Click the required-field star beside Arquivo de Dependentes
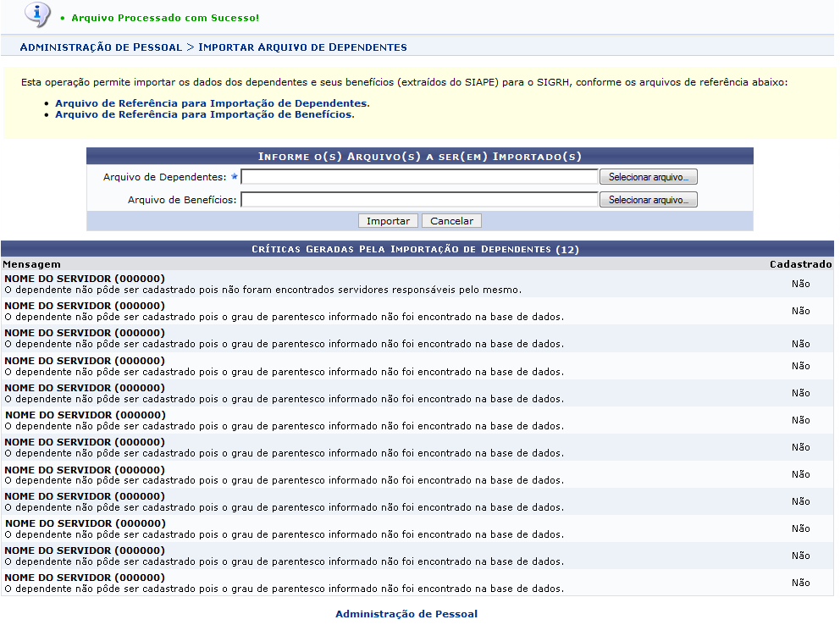The height and width of the screenshot is (625, 840). (235, 177)
